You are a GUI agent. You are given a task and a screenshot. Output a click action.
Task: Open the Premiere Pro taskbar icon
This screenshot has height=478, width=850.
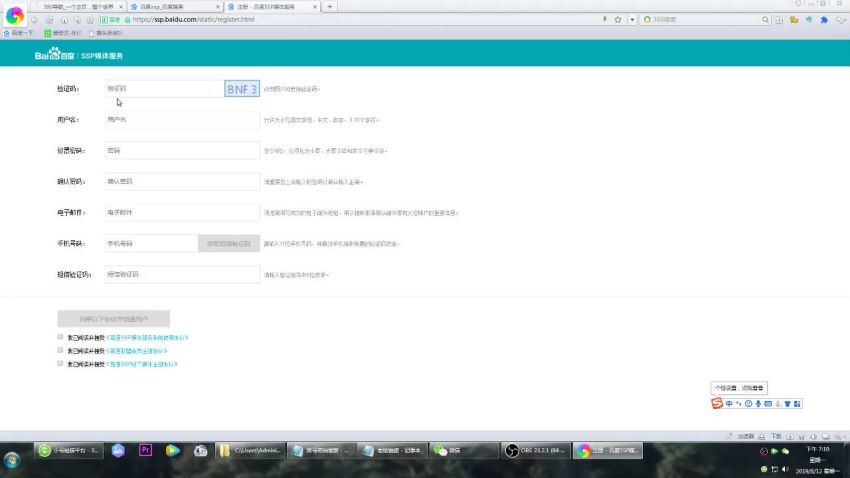tap(145, 450)
